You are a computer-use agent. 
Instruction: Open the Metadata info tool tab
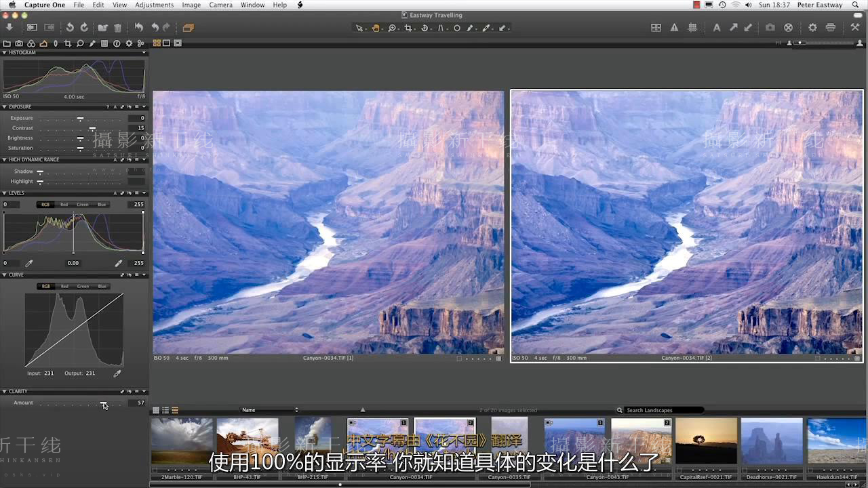coord(117,43)
